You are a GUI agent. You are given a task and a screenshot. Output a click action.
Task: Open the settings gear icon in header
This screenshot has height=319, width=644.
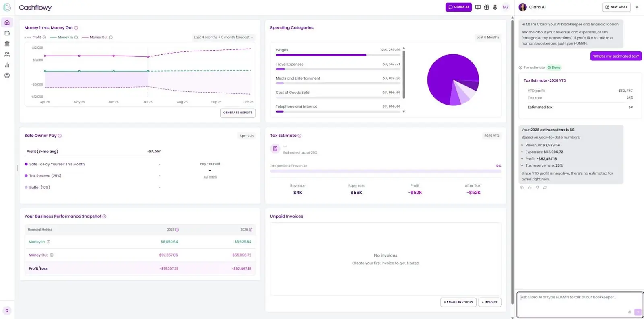pyautogui.click(x=495, y=7)
